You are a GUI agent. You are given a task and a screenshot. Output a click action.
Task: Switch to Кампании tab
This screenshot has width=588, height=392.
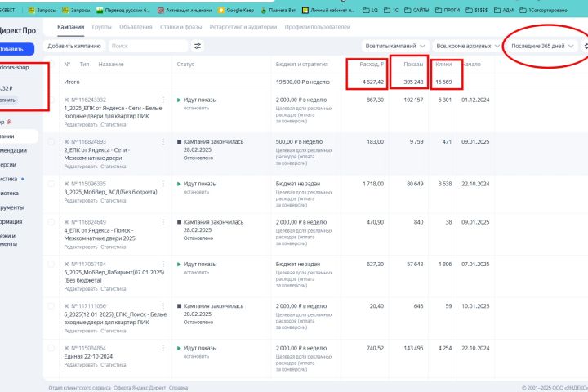pyautogui.click(x=70, y=27)
